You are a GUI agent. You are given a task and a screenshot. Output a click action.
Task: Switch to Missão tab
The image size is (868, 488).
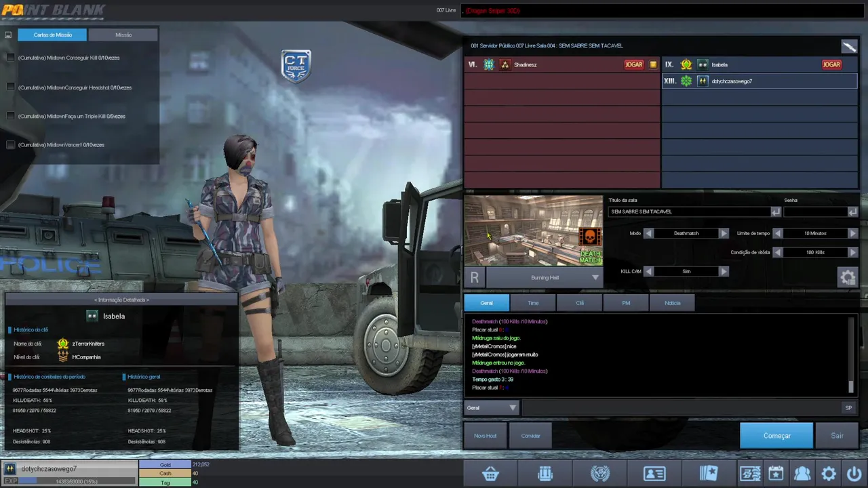coord(123,35)
